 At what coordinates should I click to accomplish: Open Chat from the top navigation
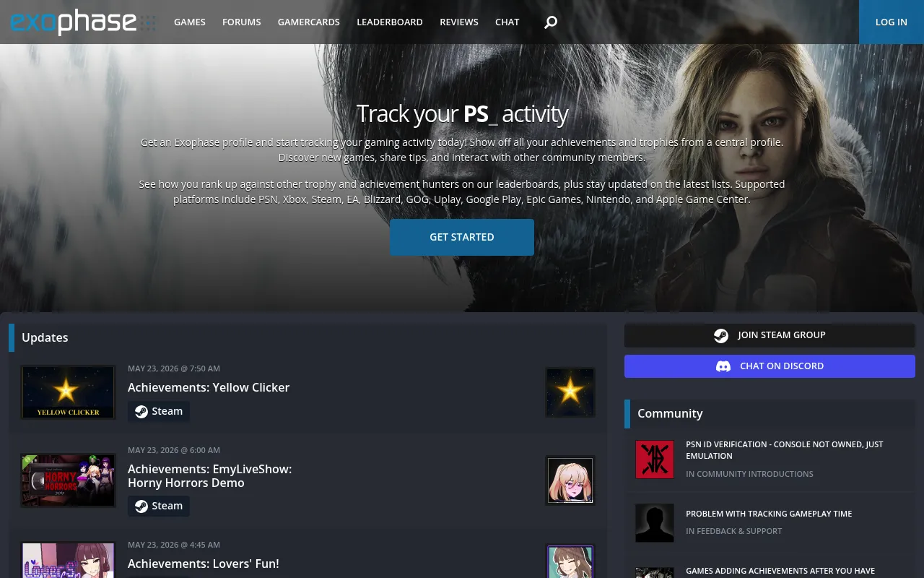[507, 22]
